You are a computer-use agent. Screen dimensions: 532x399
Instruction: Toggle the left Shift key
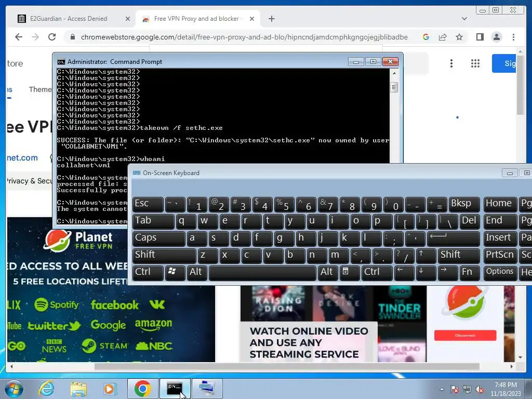(x=164, y=256)
